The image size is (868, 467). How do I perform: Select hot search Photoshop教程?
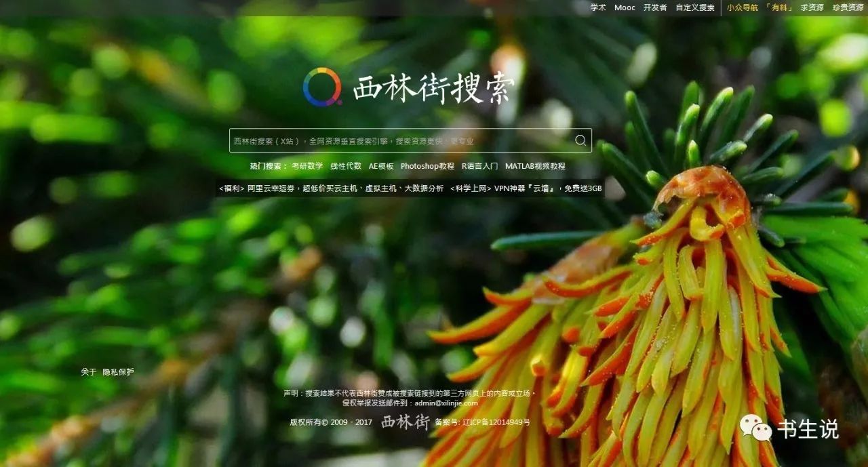tap(427, 166)
